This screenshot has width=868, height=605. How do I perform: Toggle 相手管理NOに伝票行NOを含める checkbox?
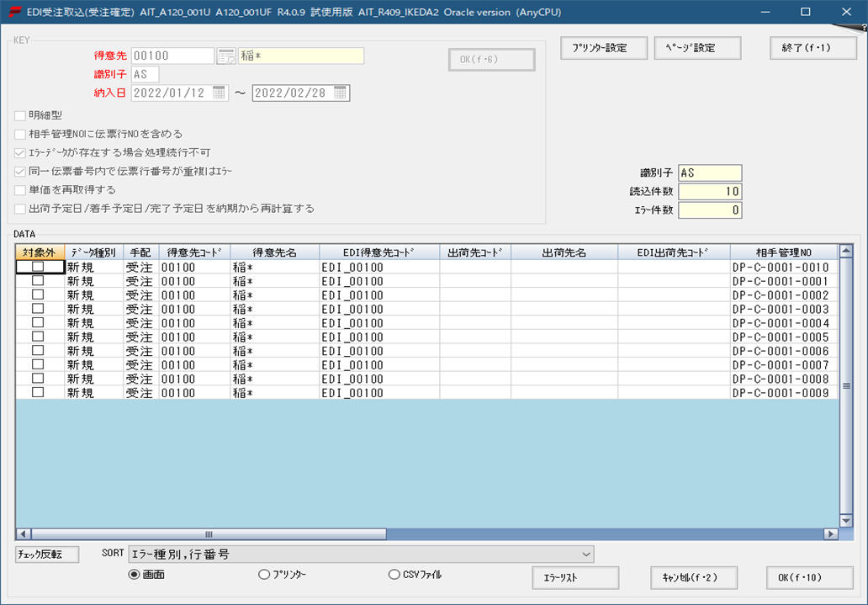point(20,134)
